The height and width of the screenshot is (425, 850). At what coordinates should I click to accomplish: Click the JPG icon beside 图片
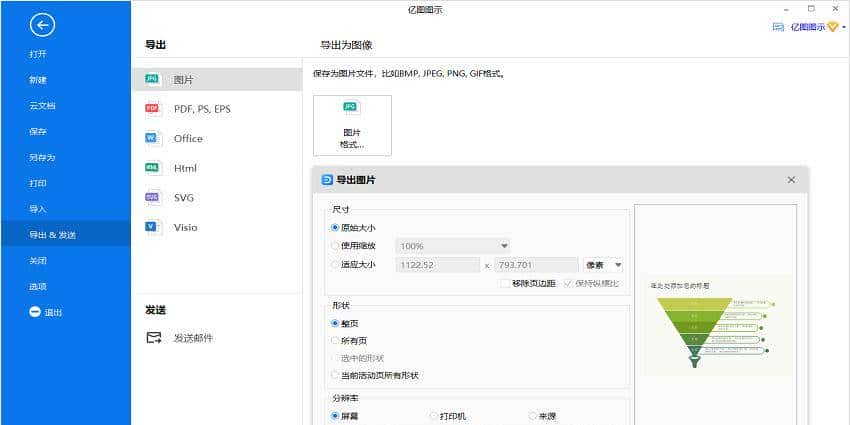(153, 79)
